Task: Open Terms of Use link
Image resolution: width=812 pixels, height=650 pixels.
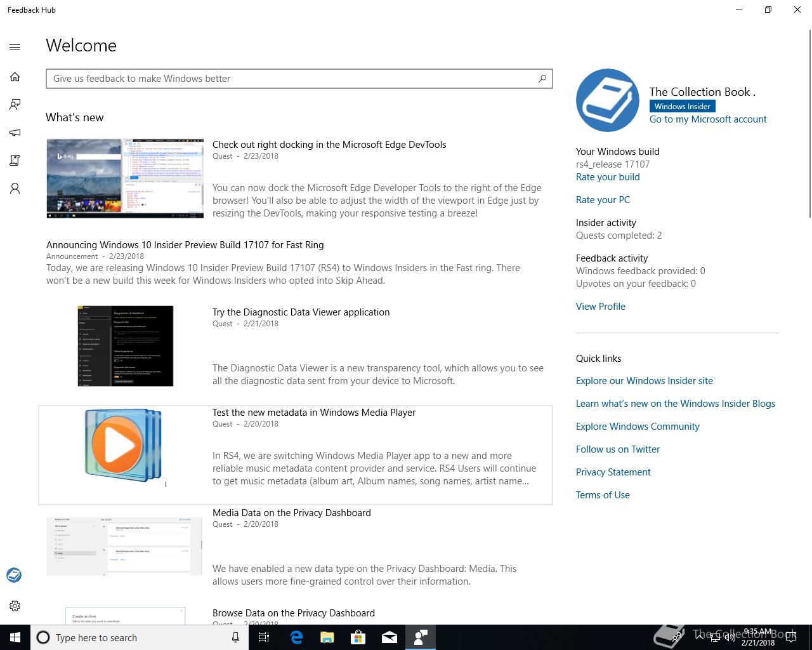Action: coord(603,495)
